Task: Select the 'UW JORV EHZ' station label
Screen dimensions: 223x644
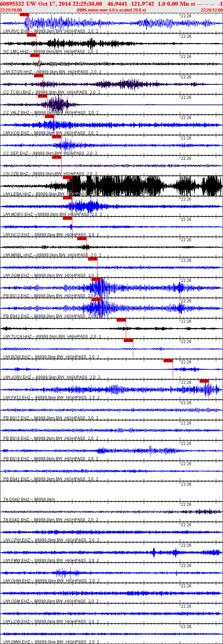Action: [x=17, y=377]
